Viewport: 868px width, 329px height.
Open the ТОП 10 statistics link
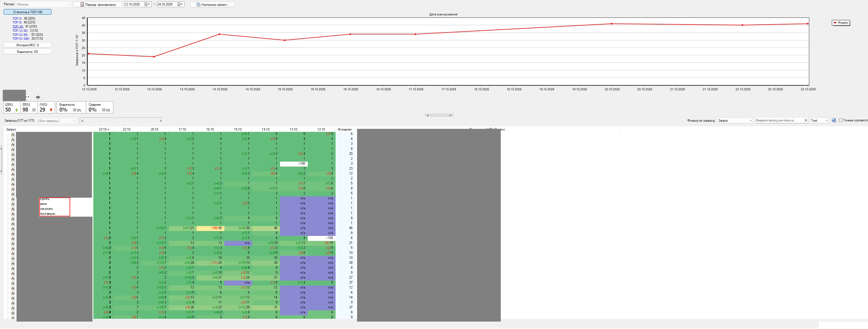click(x=18, y=26)
